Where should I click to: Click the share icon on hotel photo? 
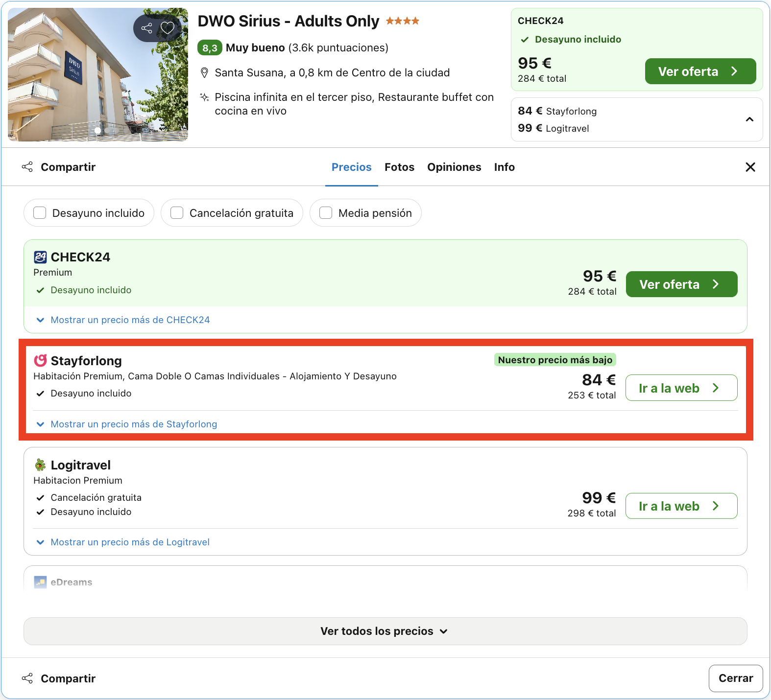point(146,28)
